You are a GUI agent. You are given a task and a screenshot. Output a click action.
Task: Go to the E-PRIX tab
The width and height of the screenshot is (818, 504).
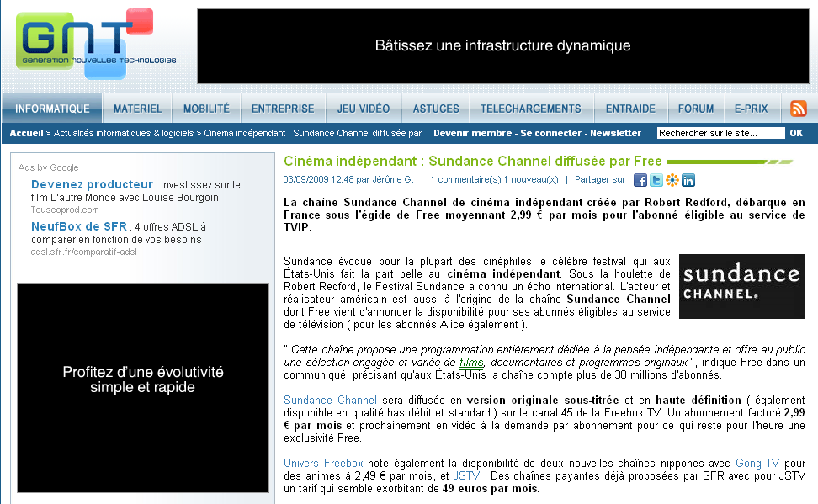pos(752,109)
